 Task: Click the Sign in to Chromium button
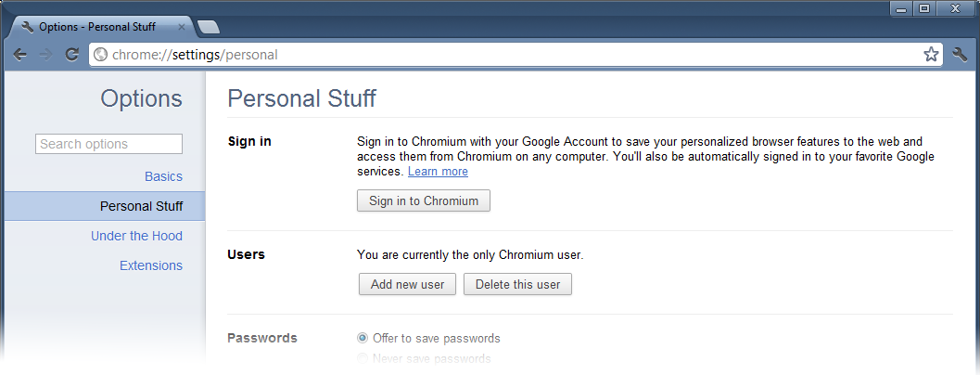click(424, 201)
